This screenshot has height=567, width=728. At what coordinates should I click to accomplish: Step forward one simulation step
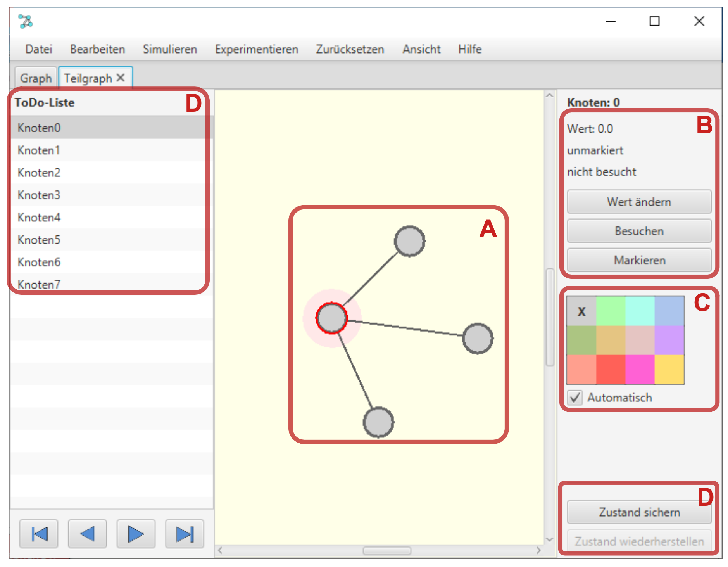136,534
